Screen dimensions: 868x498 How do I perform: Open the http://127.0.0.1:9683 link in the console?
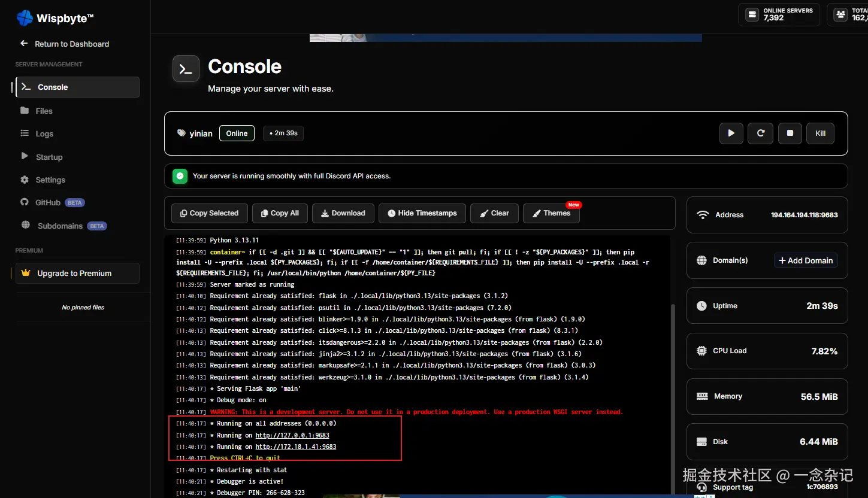pyautogui.click(x=292, y=435)
